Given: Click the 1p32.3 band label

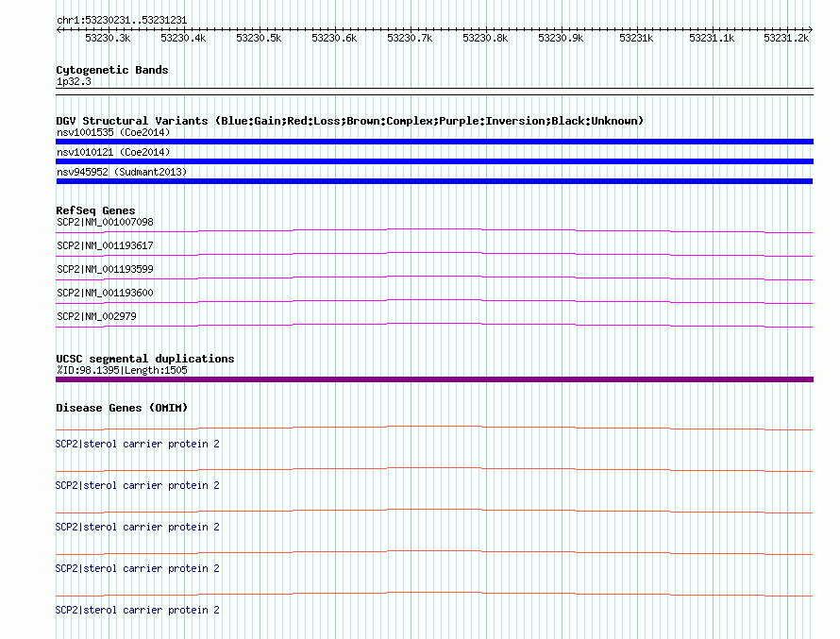Looking at the screenshot, I should (x=74, y=82).
